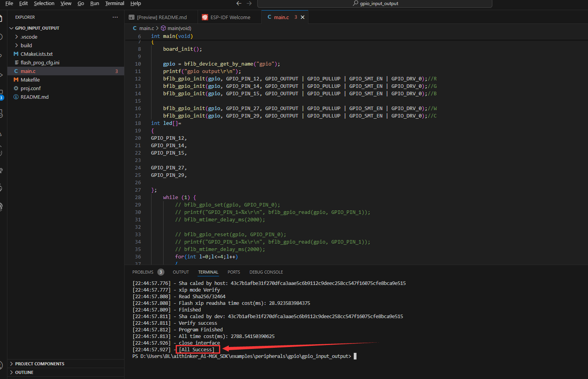
Task: Go forward with the right arrow
Action: click(x=249, y=3)
